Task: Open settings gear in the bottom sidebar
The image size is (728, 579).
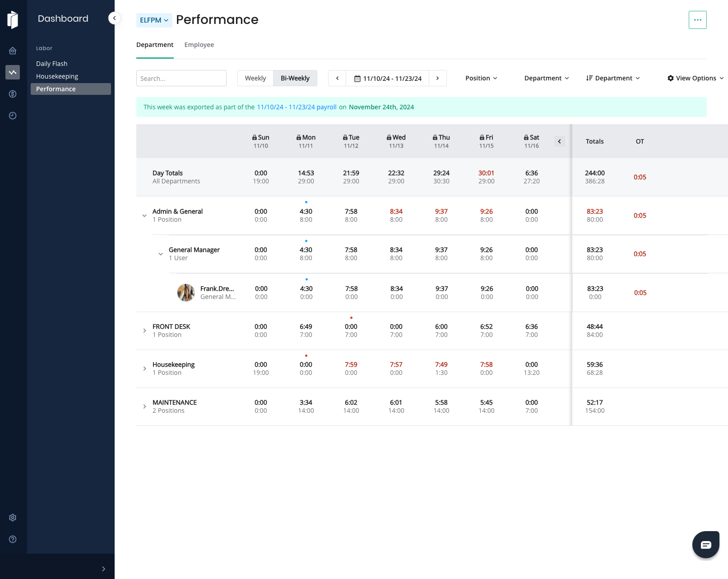Action: click(x=13, y=518)
